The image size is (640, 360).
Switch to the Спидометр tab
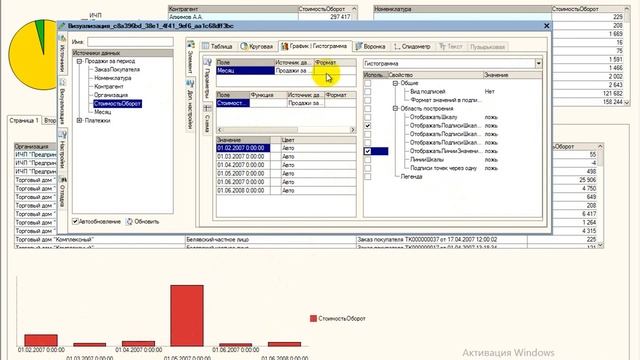(x=412, y=47)
